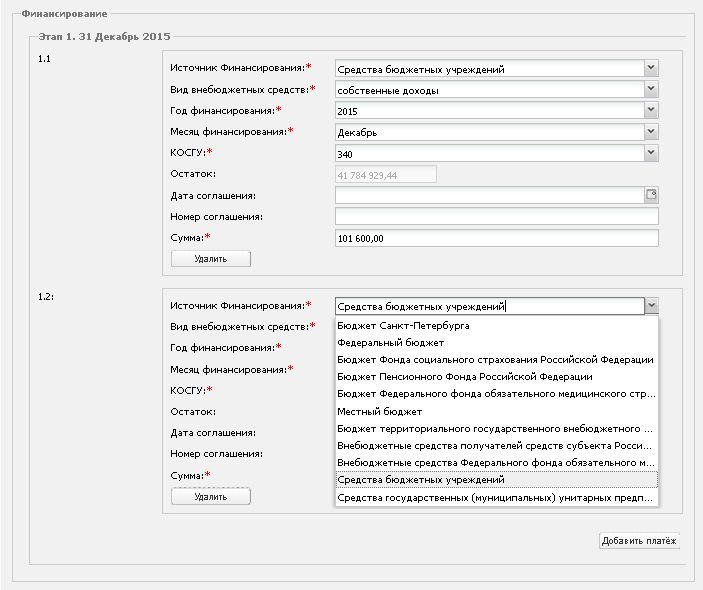Open Год финансирования dropdown showing 2015
This screenshot has width=703, height=590.
[651, 110]
